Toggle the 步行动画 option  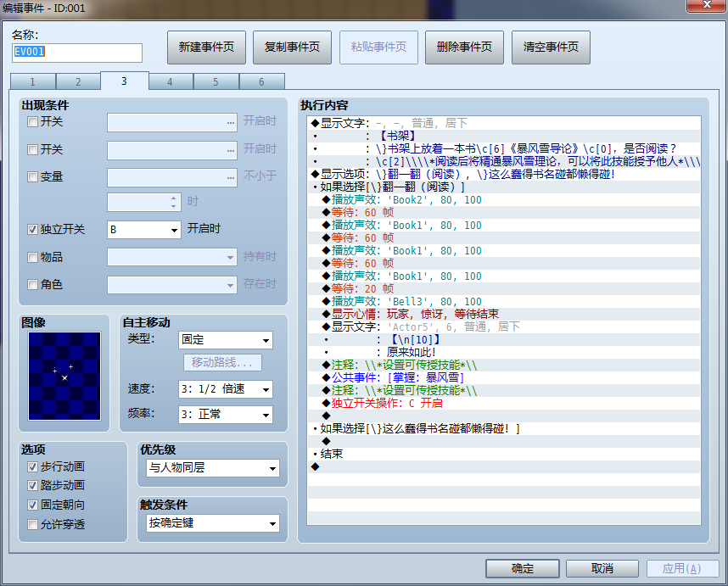pos(32,466)
